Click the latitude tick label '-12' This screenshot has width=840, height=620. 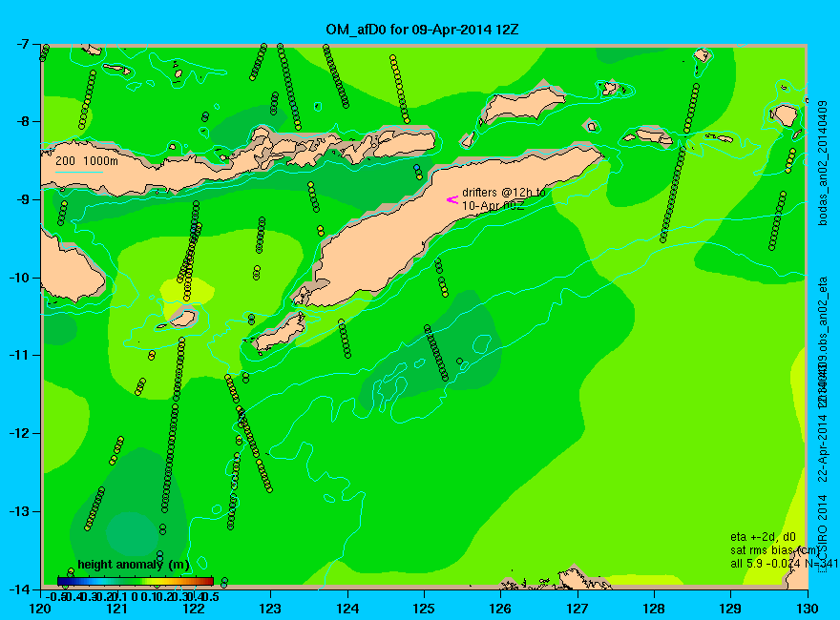click(19, 433)
